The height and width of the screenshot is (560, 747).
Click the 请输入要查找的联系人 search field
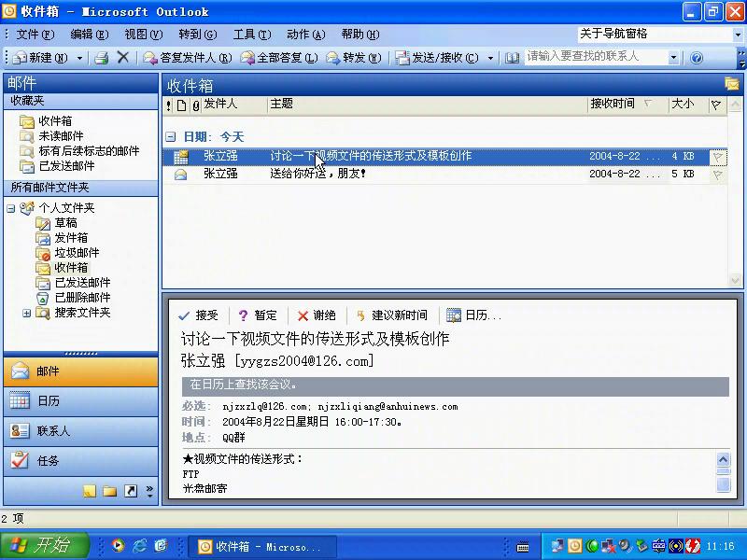[x=596, y=57]
